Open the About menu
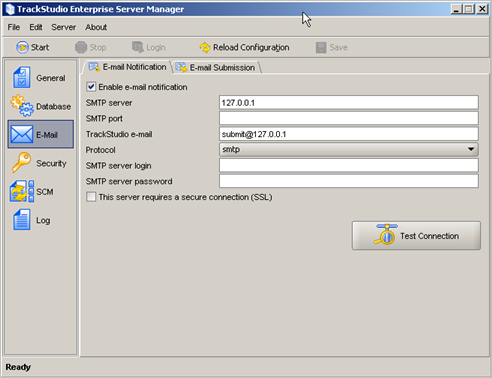 96,27
